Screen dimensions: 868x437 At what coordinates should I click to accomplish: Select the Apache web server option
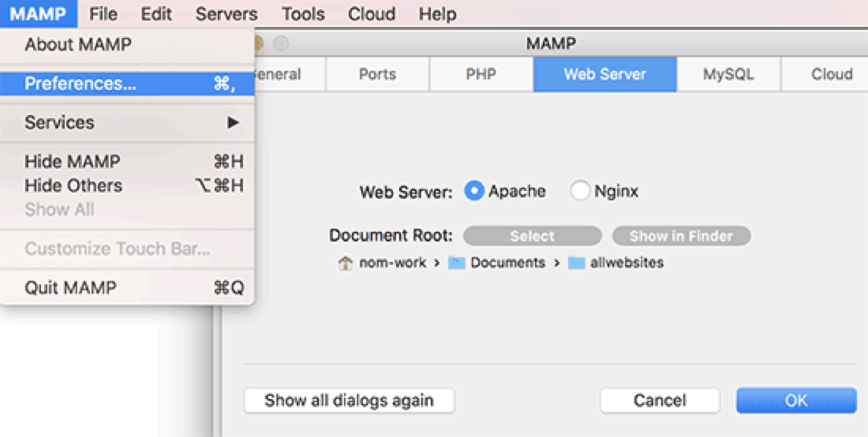click(x=474, y=192)
